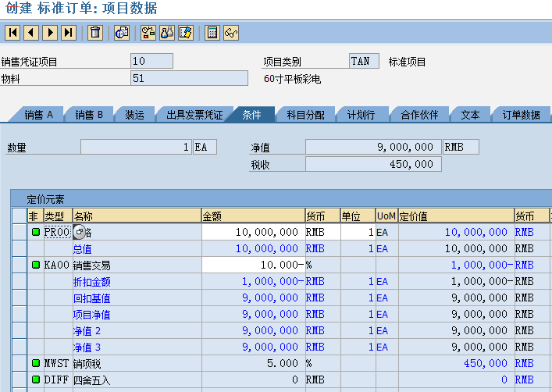The image size is (552, 392).
Task: Switch to the 装运 tab
Action: (134, 115)
